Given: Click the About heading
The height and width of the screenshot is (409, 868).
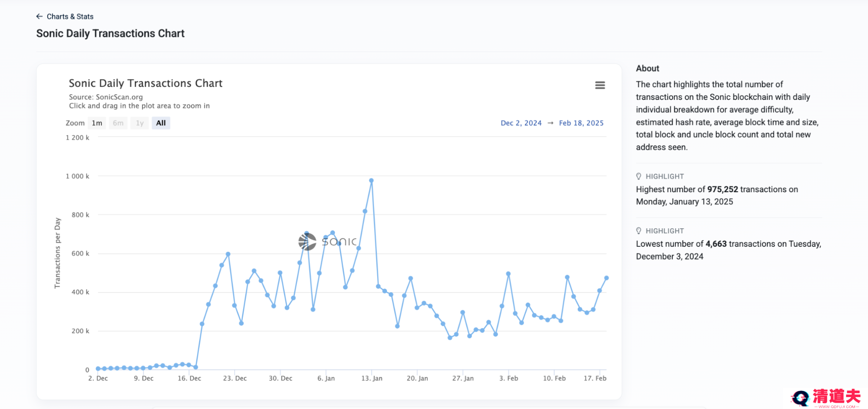Looking at the screenshot, I should tap(648, 69).
